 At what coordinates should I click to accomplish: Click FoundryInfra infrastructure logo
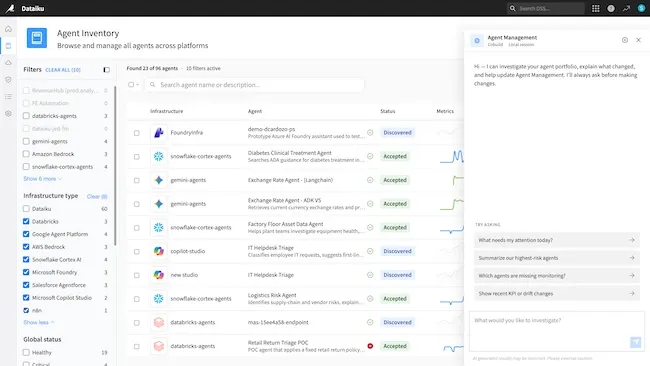pos(159,133)
